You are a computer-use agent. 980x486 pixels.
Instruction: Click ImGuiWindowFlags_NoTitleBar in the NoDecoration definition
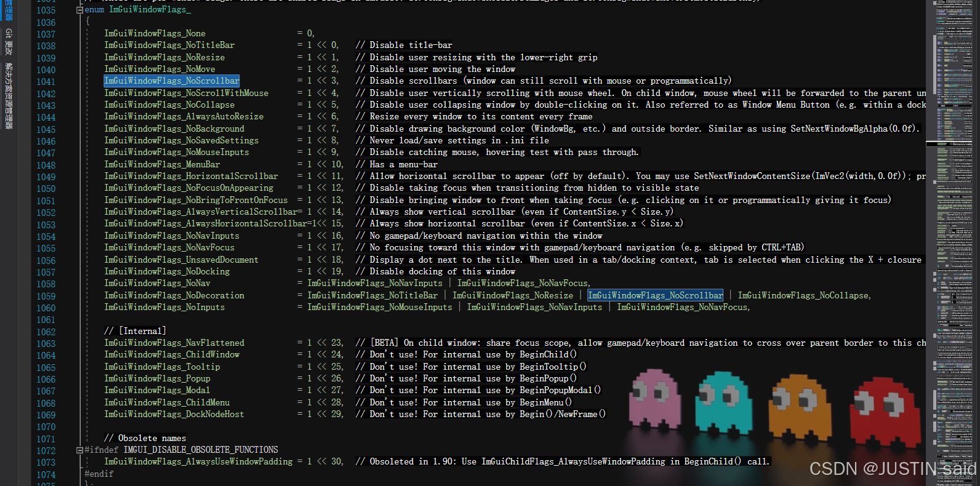tap(372, 295)
